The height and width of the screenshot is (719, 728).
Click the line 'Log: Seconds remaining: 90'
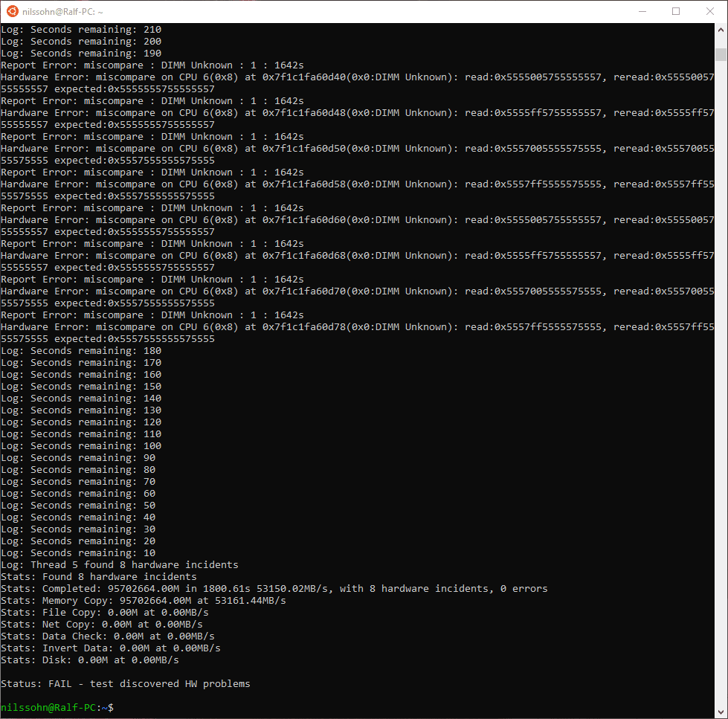click(78, 458)
